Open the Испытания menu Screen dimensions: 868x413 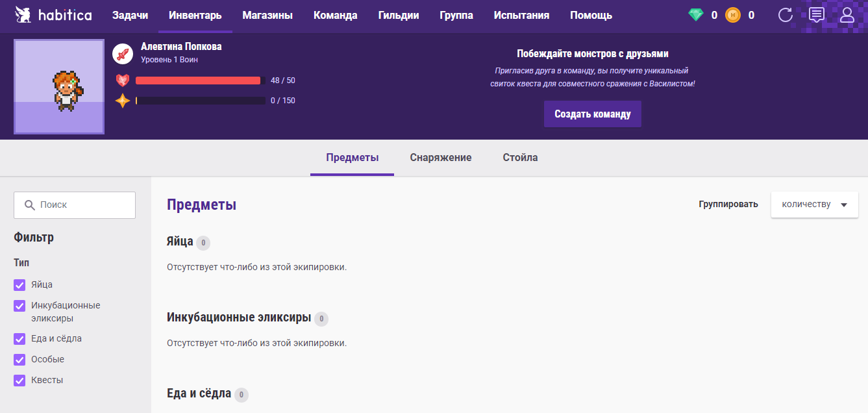coord(521,16)
